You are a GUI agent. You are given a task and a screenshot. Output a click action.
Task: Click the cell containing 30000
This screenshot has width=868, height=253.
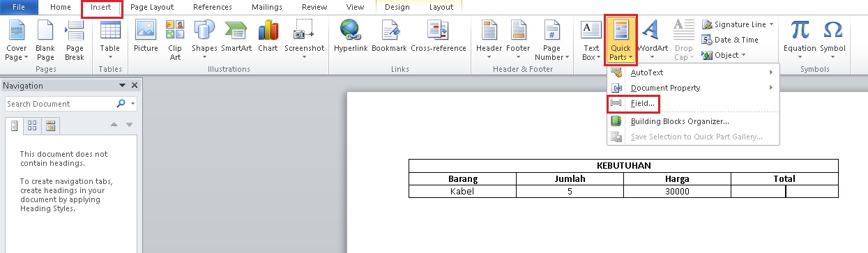tap(677, 191)
